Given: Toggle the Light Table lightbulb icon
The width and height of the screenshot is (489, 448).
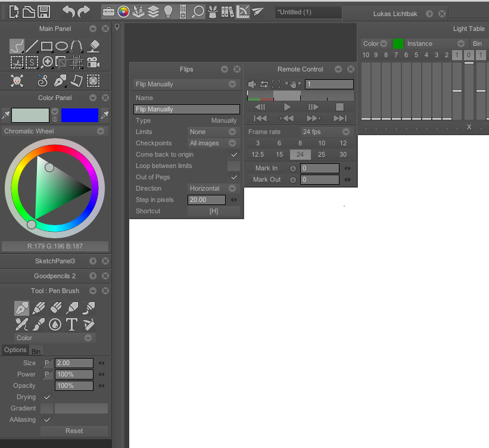Looking at the screenshot, I should 168,12.
